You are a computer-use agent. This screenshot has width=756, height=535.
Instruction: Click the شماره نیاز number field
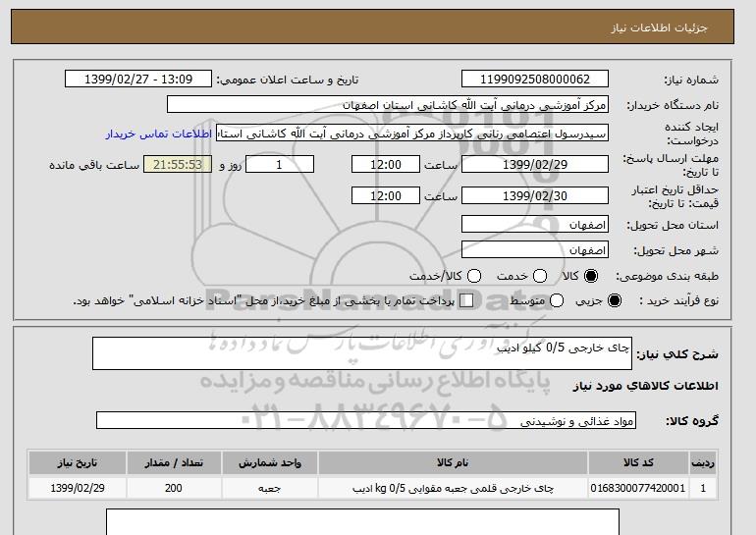535,80
